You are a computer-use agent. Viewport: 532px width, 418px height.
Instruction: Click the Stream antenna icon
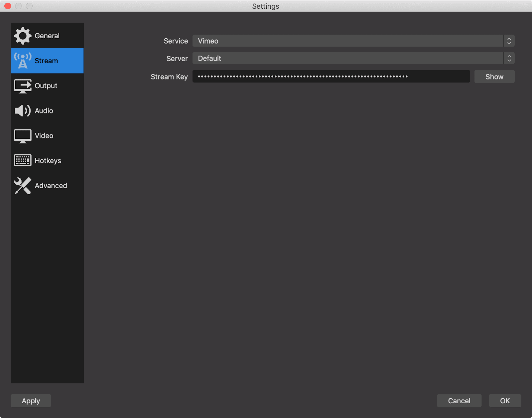click(23, 61)
